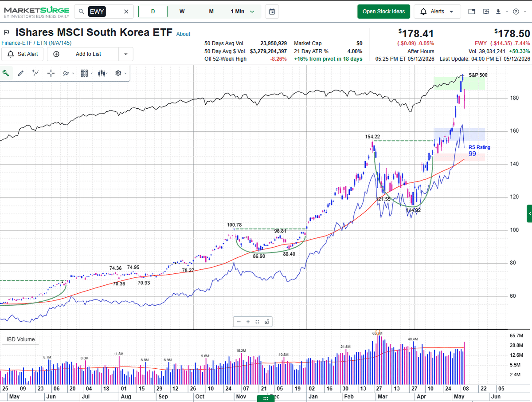Image resolution: width=532 pixels, height=402 pixels.
Task: Click the bell icon in Alerts button
Action: [x=424, y=12]
